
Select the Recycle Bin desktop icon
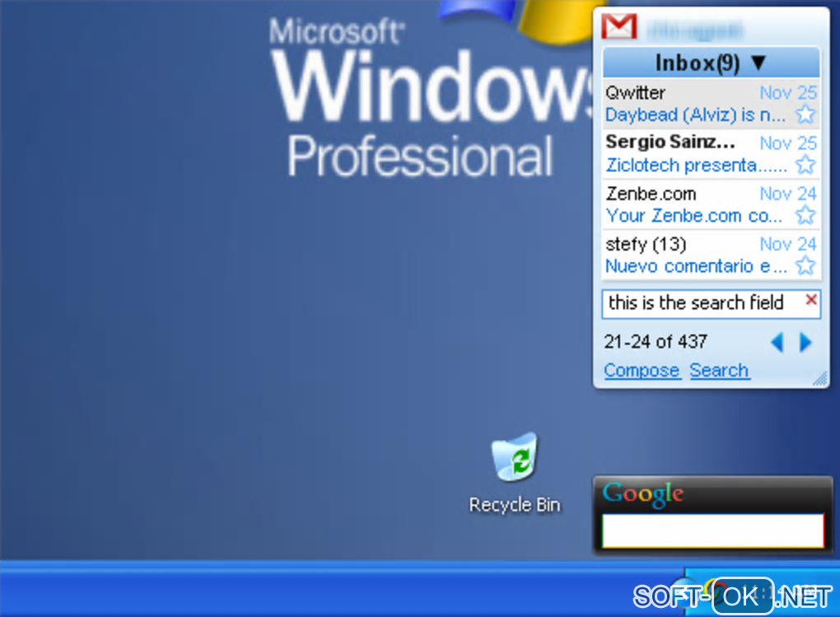tap(514, 472)
